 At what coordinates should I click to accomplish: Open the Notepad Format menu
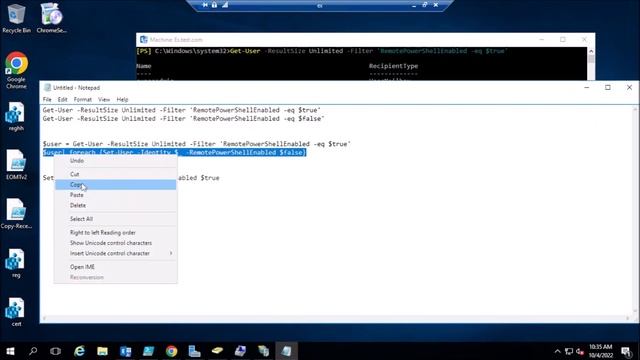coord(82,99)
